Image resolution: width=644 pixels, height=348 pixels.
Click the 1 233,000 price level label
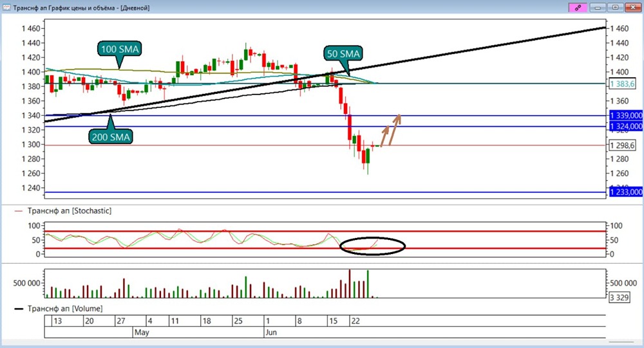pyautogui.click(x=626, y=192)
